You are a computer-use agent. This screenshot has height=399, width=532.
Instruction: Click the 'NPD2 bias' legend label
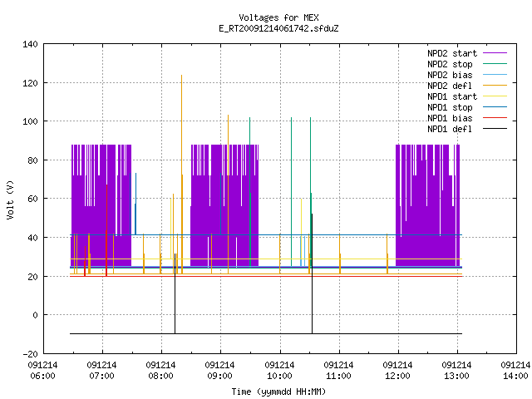450,75
